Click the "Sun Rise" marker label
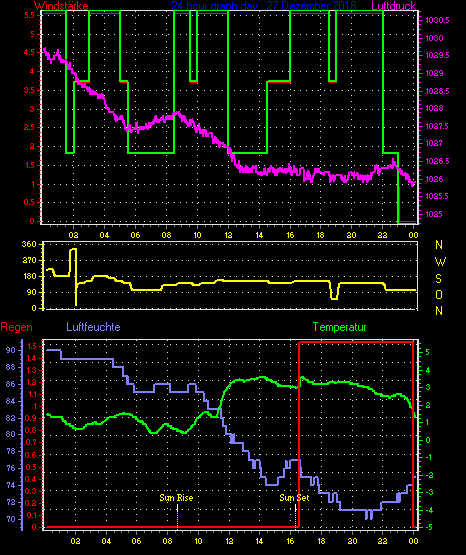The height and width of the screenshot is (555, 466). [176, 498]
